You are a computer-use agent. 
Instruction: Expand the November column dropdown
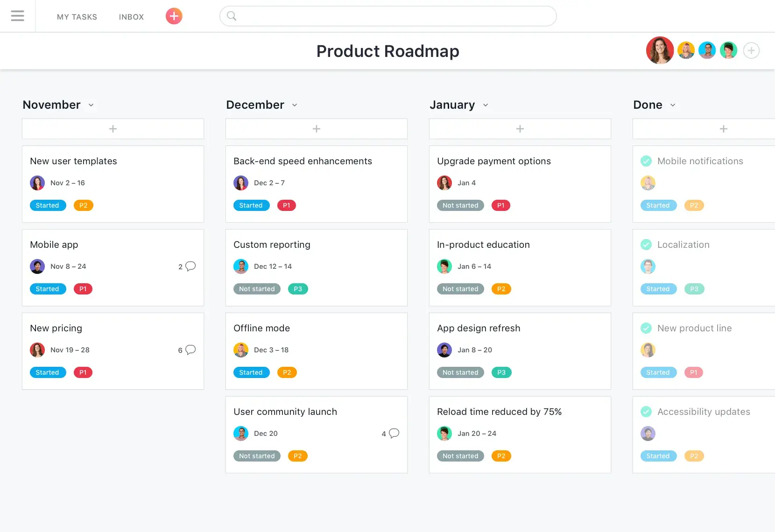click(x=91, y=105)
